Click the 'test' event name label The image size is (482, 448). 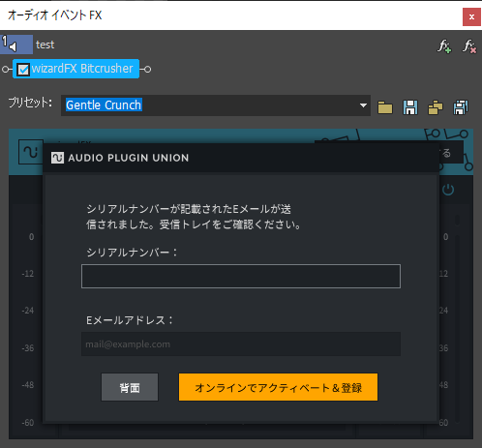pyautogui.click(x=45, y=45)
